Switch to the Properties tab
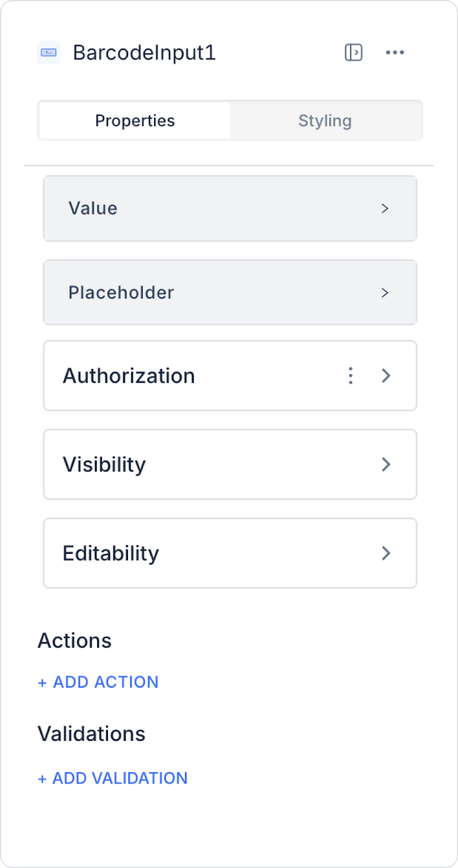Screen dimensions: 458x868 (135, 120)
